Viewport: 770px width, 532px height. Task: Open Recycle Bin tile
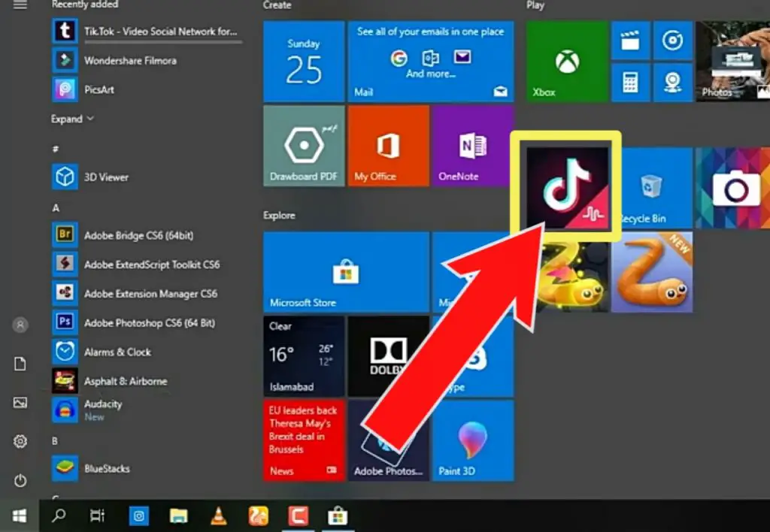[x=656, y=188]
